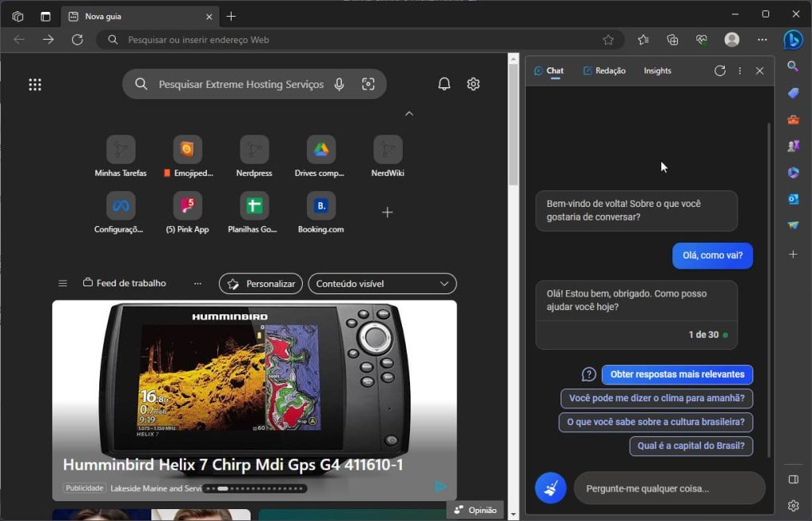This screenshot has height=521, width=812.
Task: Expand the Conteúdo visível dropdown
Action: 382,284
